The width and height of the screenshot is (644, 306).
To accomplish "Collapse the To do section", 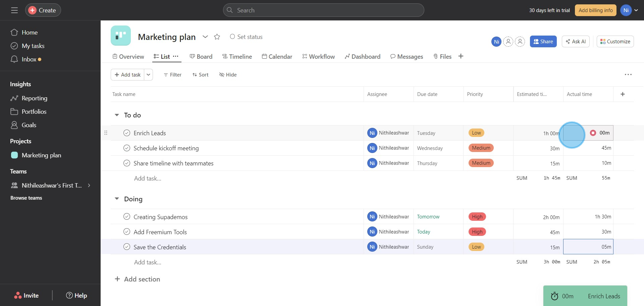I will pyautogui.click(x=117, y=115).
